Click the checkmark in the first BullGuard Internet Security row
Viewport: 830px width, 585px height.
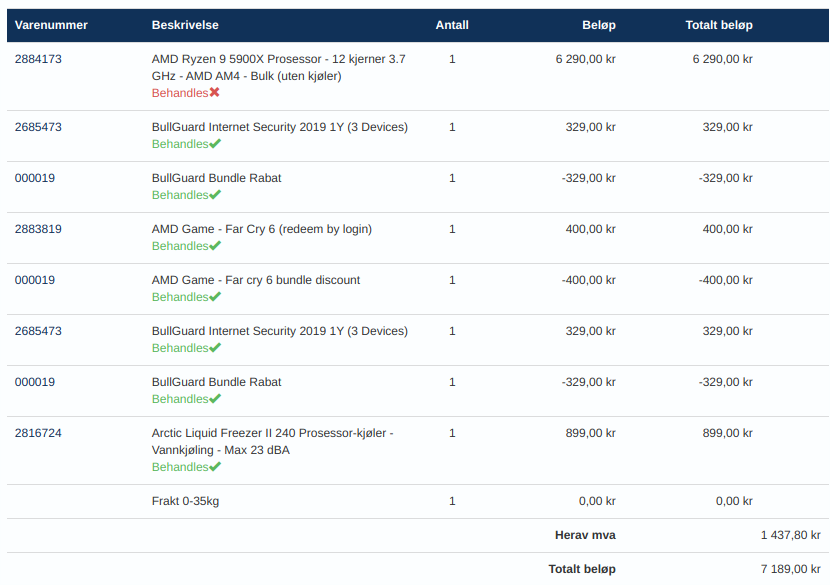point(215,143)
